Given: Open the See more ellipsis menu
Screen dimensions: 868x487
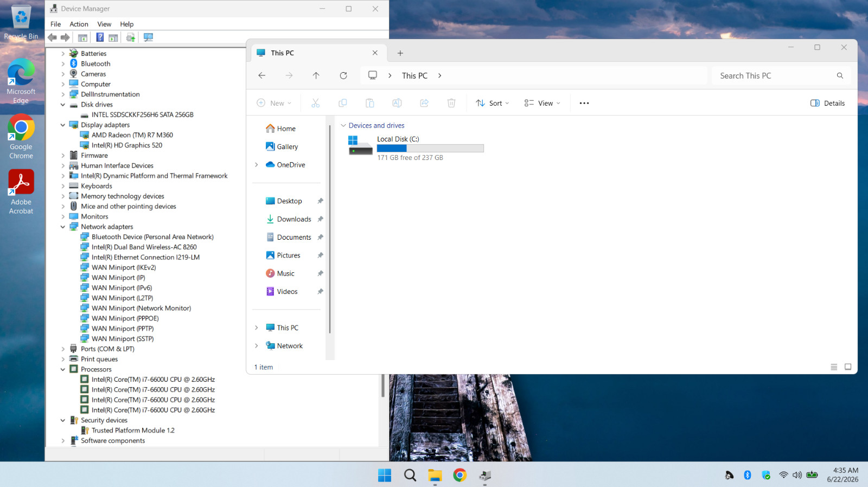Looking at the screenshot, I should (x=584, y=103).
